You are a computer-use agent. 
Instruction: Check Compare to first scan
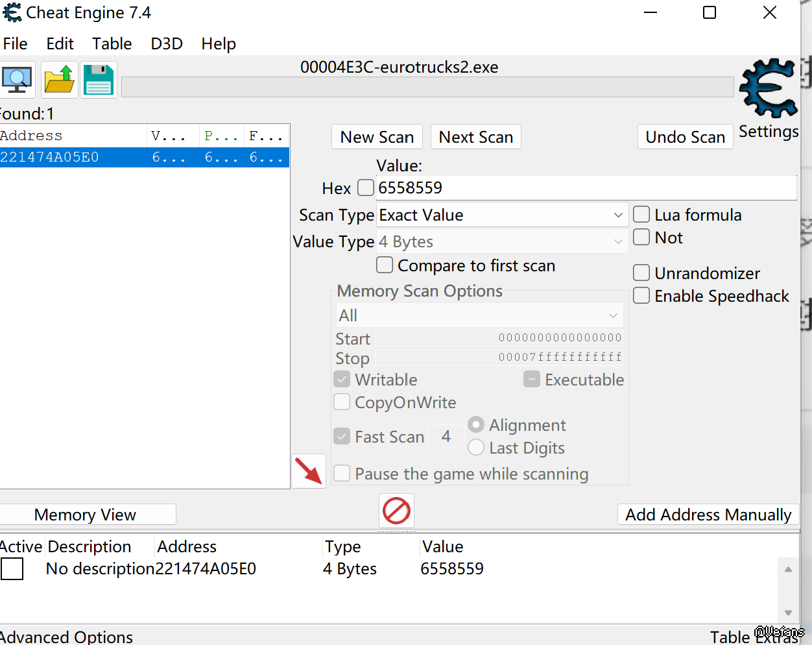point(385,265)
